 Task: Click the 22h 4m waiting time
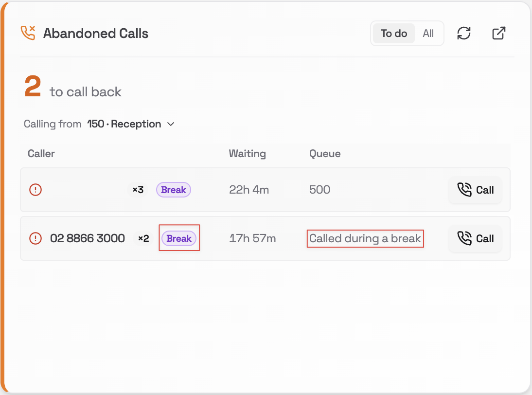click(x=249, y=190)
